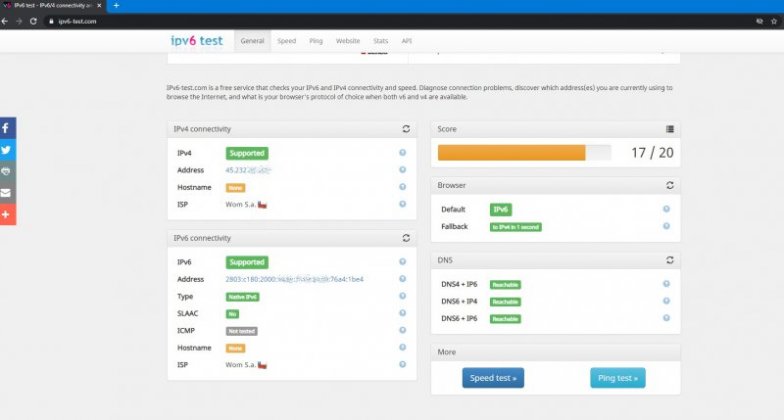Show help for Browser Fallback row
Viewport: 784px width, 420px height.
666,226
